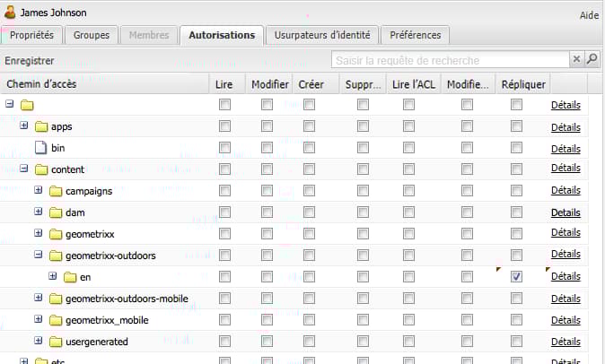Open Détails for the dam row
The width and height of the screenshot is (605, 364).
[566, 212]
